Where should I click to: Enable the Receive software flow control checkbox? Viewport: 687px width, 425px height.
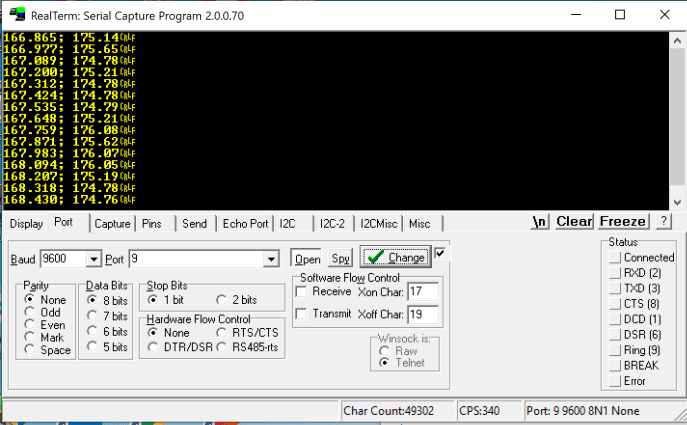pos(303,292)
